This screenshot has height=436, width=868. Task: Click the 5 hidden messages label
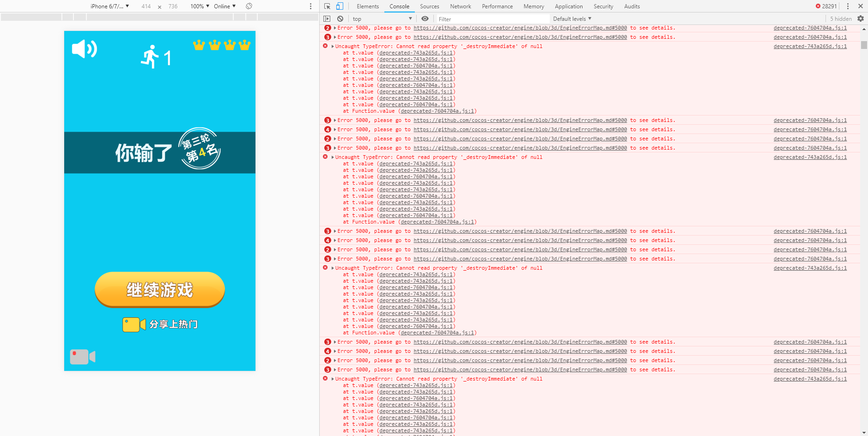pyautogui.click(x=841, y=18)
